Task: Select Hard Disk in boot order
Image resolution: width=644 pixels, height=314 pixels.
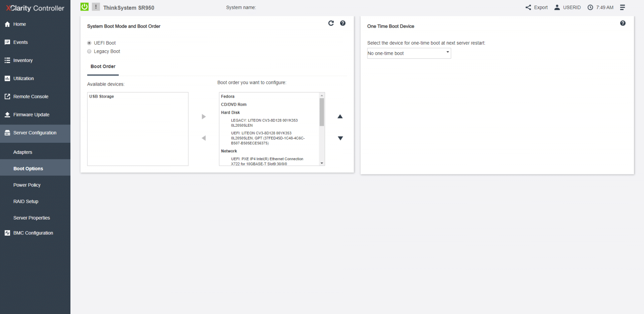Action: 230,113
